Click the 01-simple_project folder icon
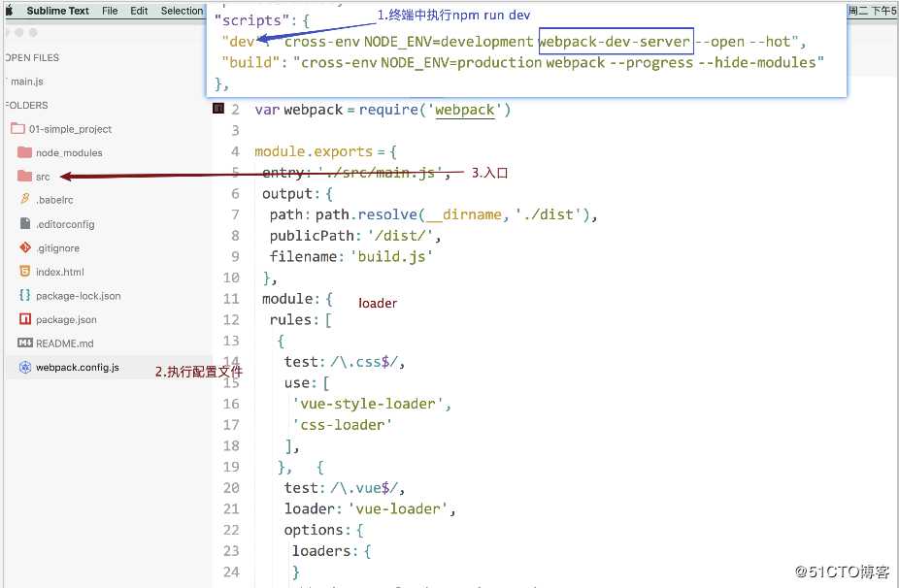The width and height of the screenshot is (899, 588). coord(17,128)
